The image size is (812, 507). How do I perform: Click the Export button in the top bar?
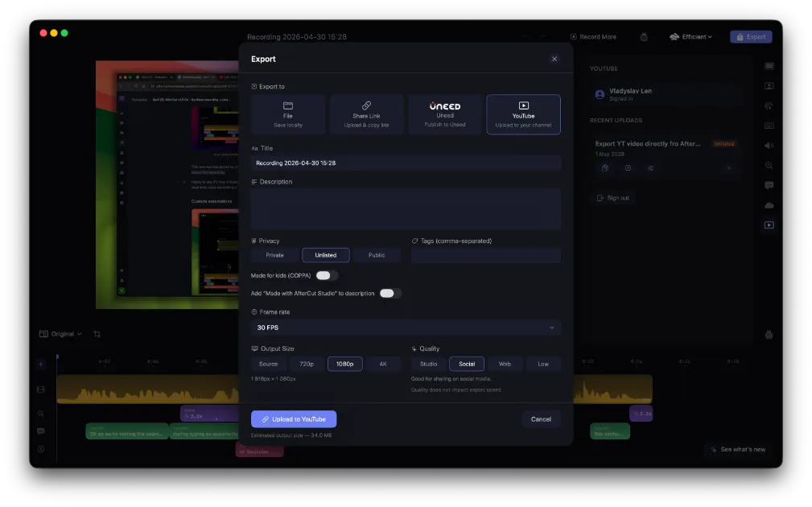[751, 37]
